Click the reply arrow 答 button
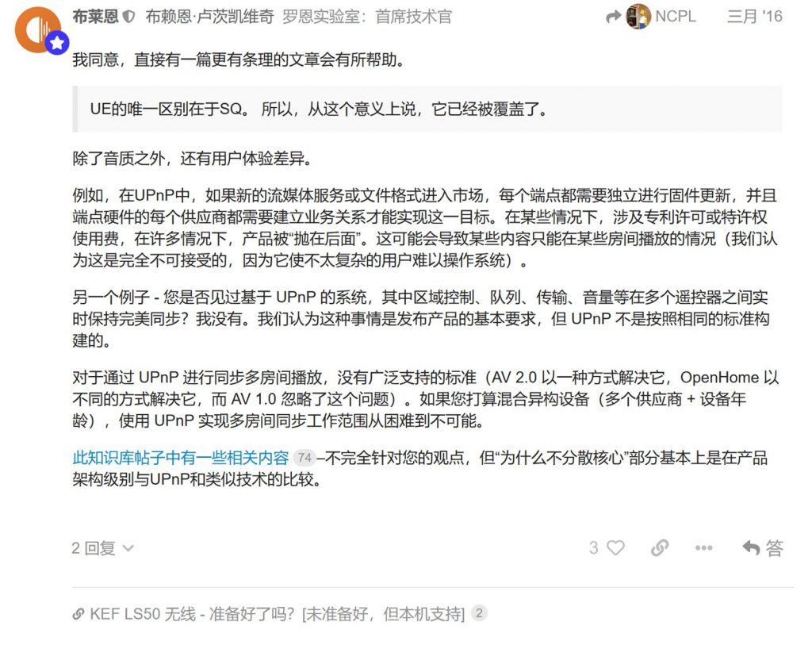812x645 pixels. (763, 547)
